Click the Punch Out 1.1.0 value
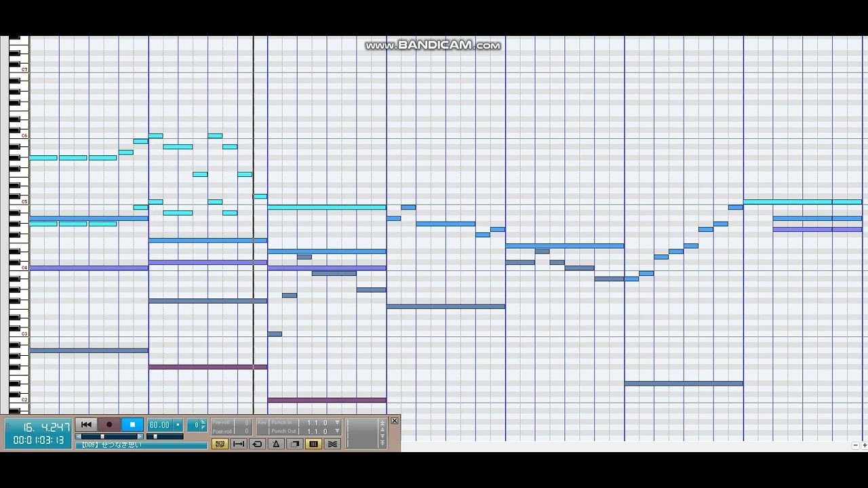This screenshot has height=488, width=868. coord(316,431)
